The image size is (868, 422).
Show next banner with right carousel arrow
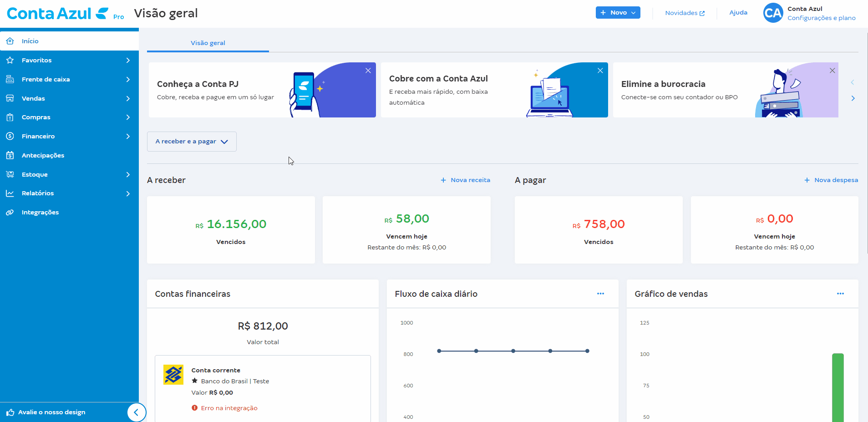[853, 98]
